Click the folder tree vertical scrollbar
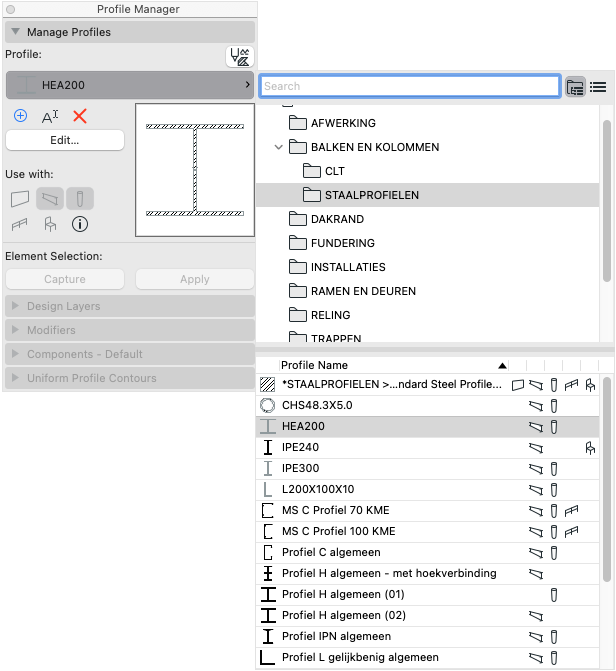Viewport: 616px width, 671px height. (607, 201)
